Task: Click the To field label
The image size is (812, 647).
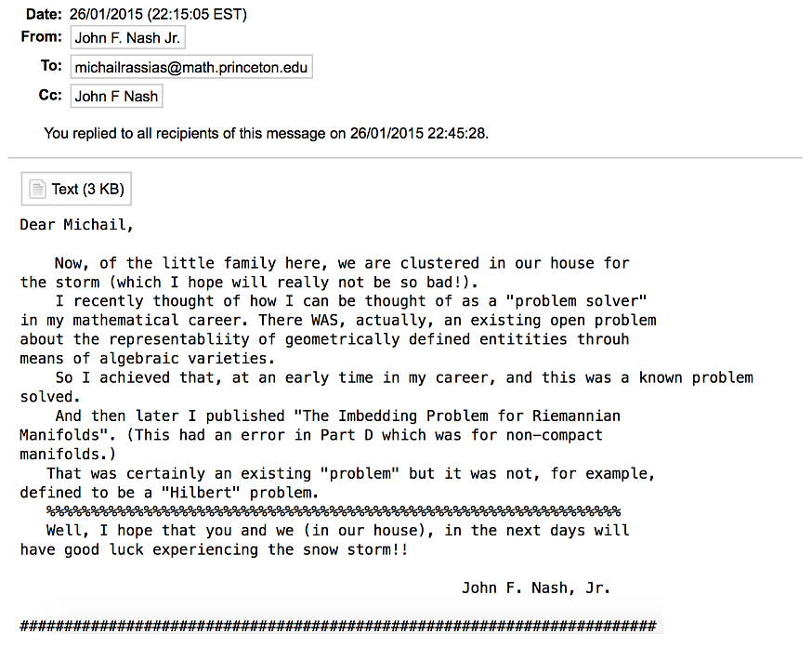Action: [x=51, y=67]
